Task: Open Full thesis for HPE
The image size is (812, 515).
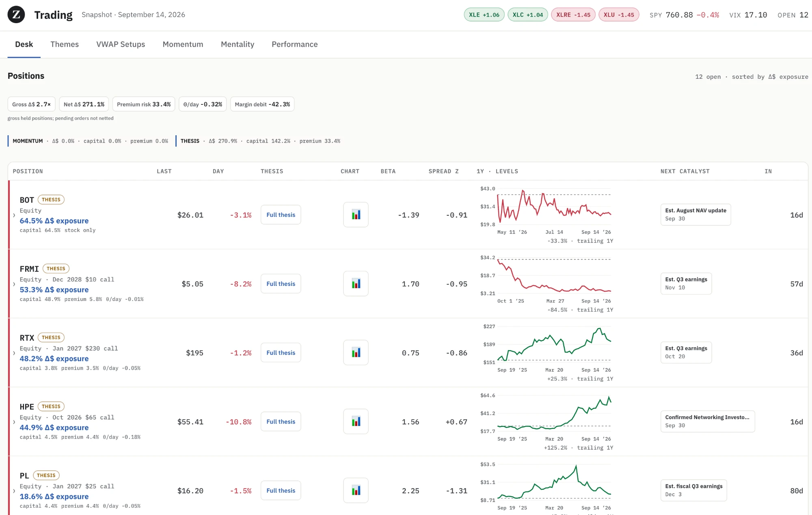Action: (x=281, y=422)
